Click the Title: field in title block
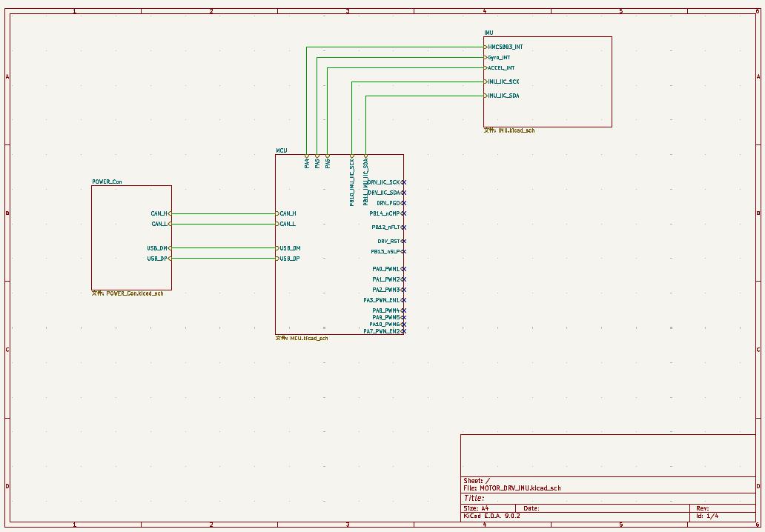 click(x=474, y=499)
